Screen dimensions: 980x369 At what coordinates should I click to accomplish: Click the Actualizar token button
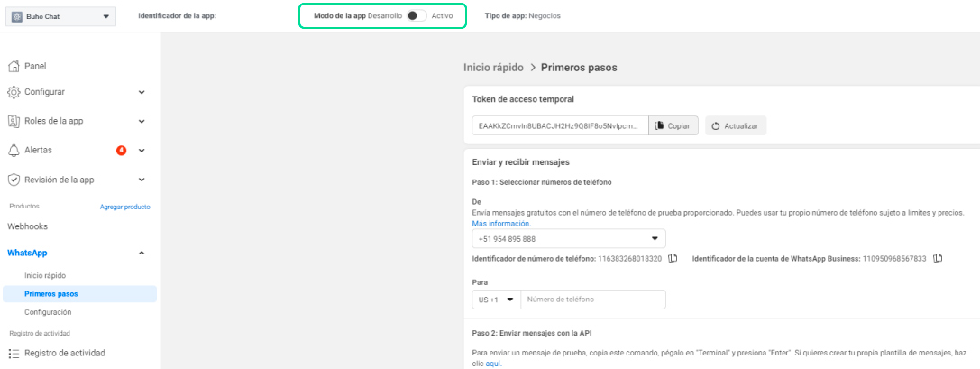coord(735,126)
